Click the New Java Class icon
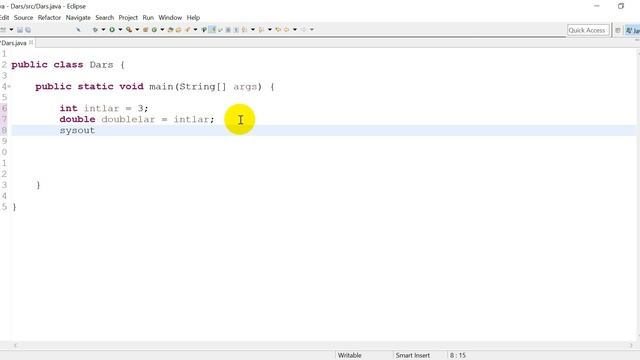 point(154,29)
